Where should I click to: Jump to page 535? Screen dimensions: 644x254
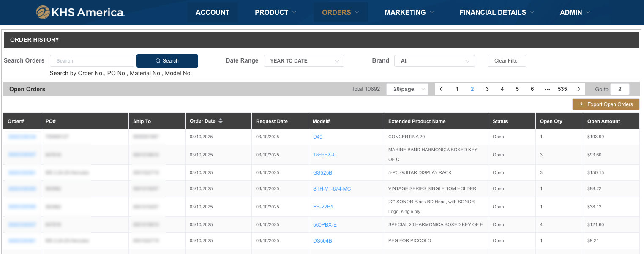(x=562, y=89)
